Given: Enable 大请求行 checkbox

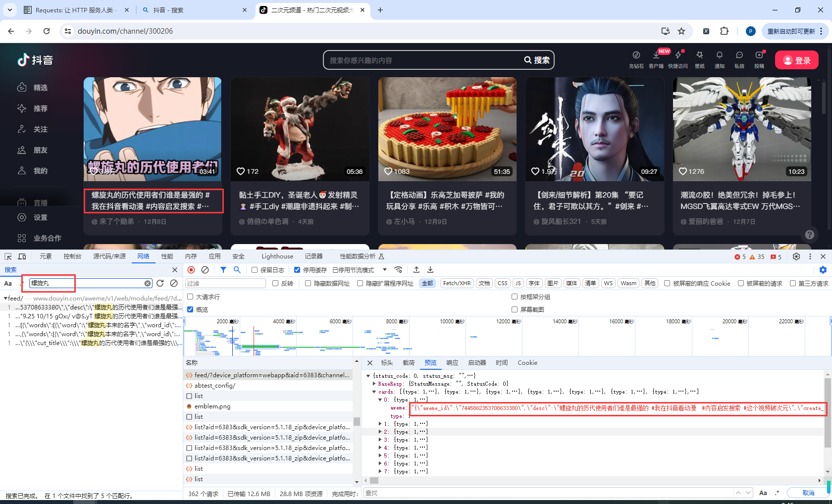Looking at the screenshot, I should [x=190, y=297].
